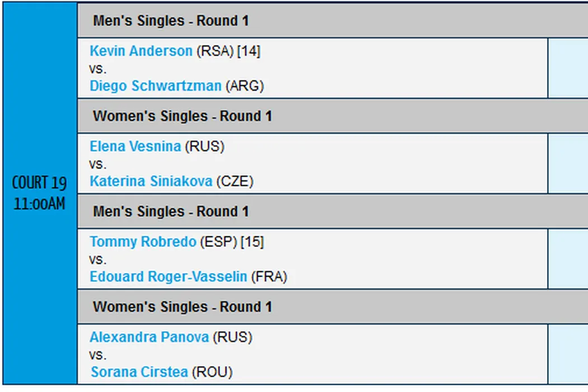Click Women's Singles header above Elena Vesnina
Viewport: 588px width, 392px height.
pos(182,116)
